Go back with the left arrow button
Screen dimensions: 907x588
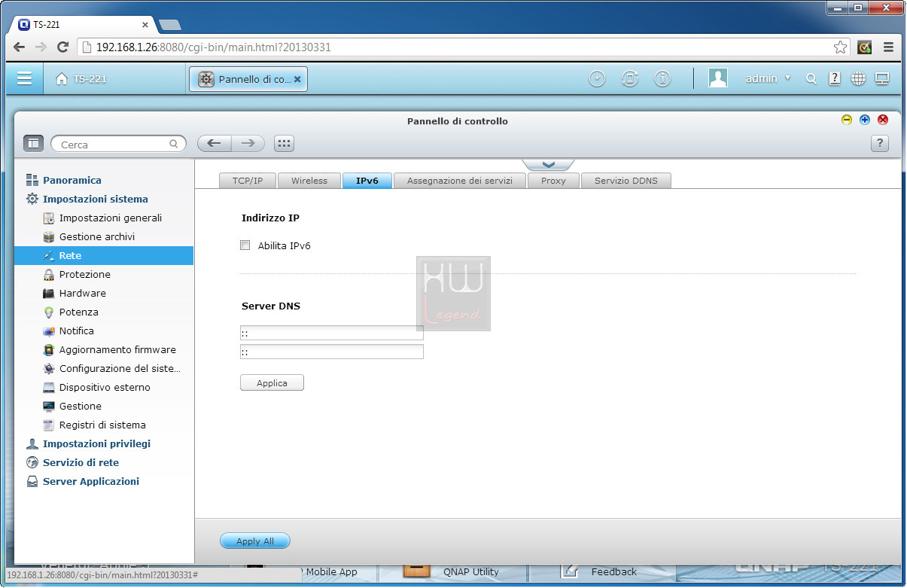point(214,144)
